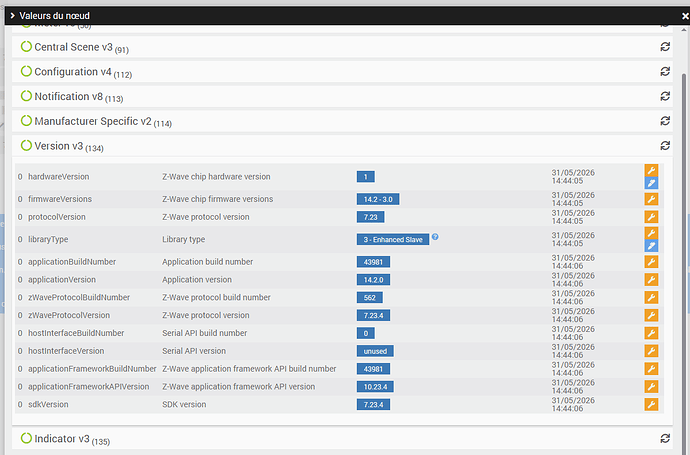Click orange wrench for zWaveProtocolBuildNumber row
Screen dimensions: 690x455
[651, 297]
